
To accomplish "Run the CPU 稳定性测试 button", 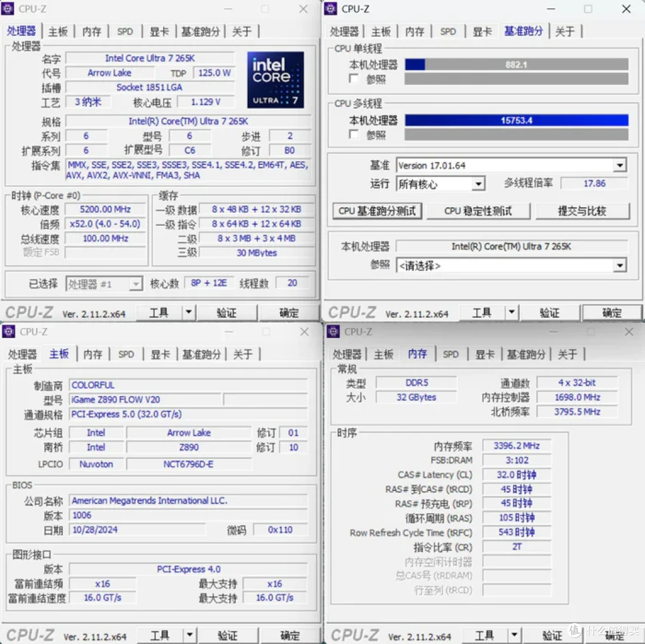I will (x=478, y=211).
